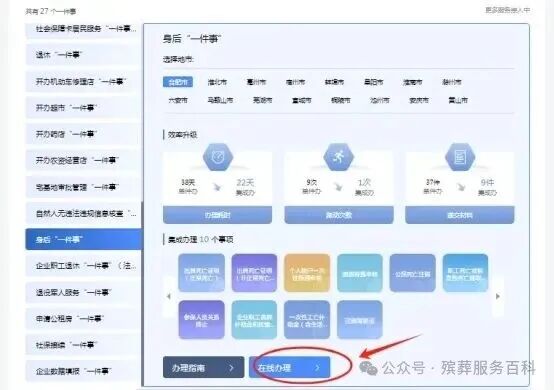Open the purple 出具死亡证明(非正常死亡) tile
This screenshot has height=390, width=554.
point(254,273)
